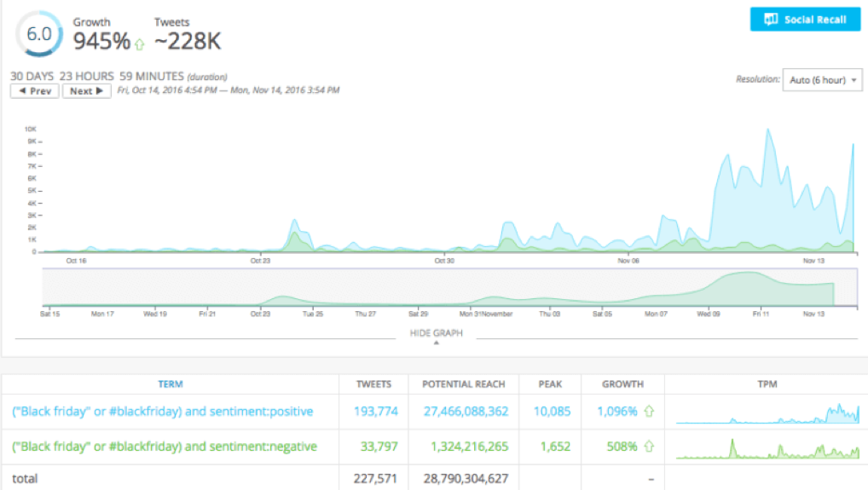Sort table by GROWTH column header
Image resolution: width=868 pixels, height=490 pixels.
tap(622, 384)
